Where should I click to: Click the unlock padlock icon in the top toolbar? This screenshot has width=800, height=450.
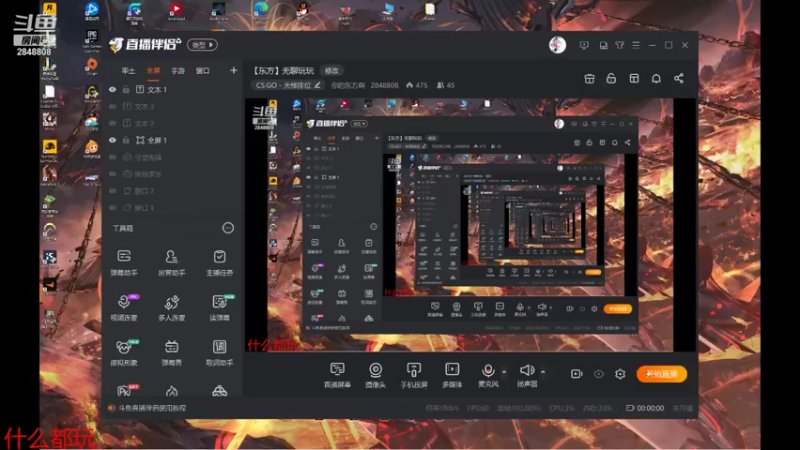[x=611, y=79]
